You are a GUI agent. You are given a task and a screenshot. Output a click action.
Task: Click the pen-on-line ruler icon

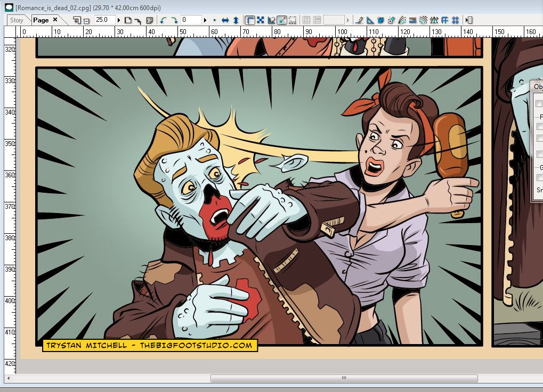point(360,20)
